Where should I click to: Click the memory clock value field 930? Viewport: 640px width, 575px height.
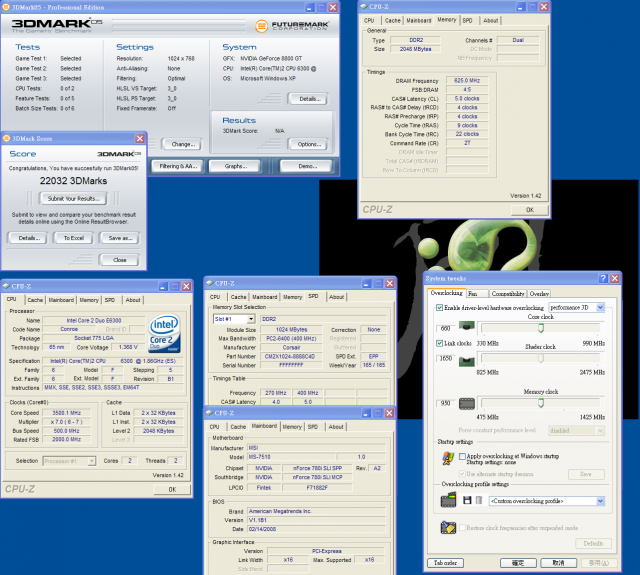[x=445, y=403]
